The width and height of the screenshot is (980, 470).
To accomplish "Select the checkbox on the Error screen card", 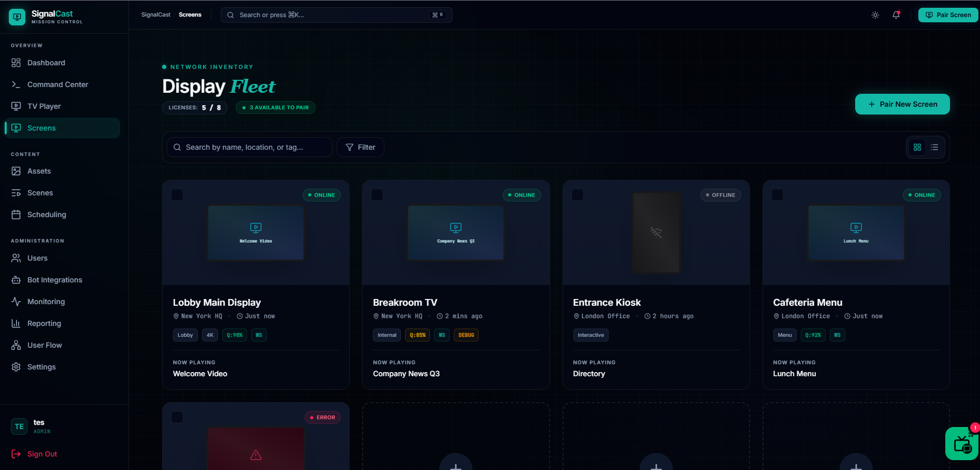I will tap(177, 417).
